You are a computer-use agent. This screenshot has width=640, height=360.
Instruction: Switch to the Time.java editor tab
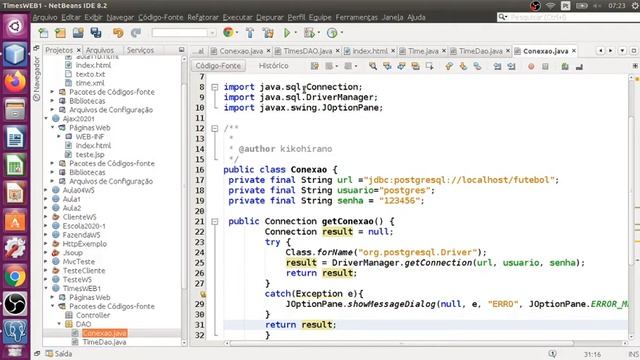pos(423,51)
